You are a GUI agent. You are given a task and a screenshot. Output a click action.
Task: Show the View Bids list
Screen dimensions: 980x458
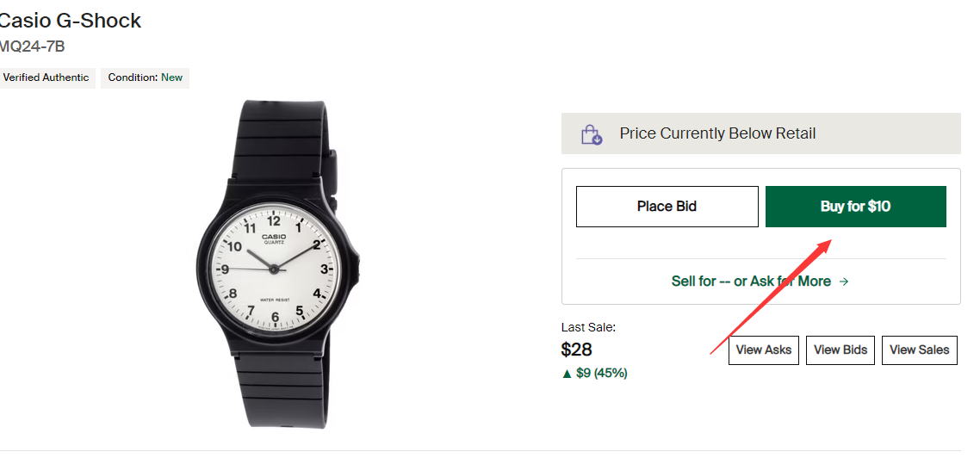coord(840,350)
